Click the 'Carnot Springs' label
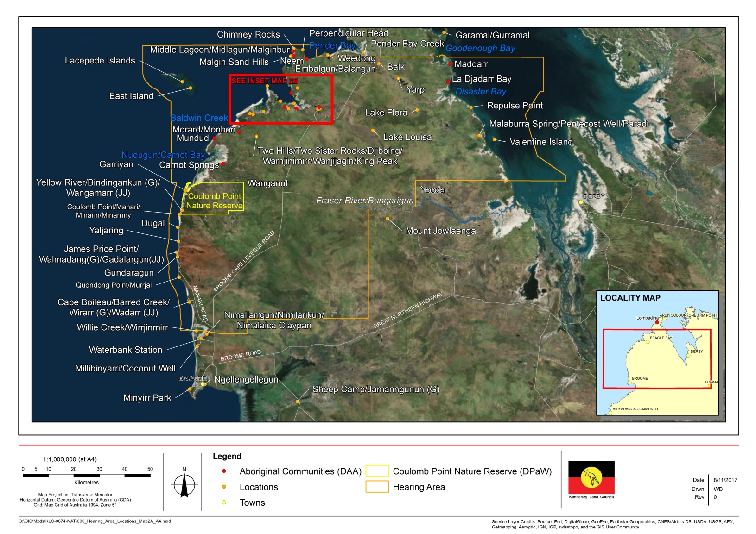Image resolution: width=756 pixels, height=534 pixels. click(189, 165)
